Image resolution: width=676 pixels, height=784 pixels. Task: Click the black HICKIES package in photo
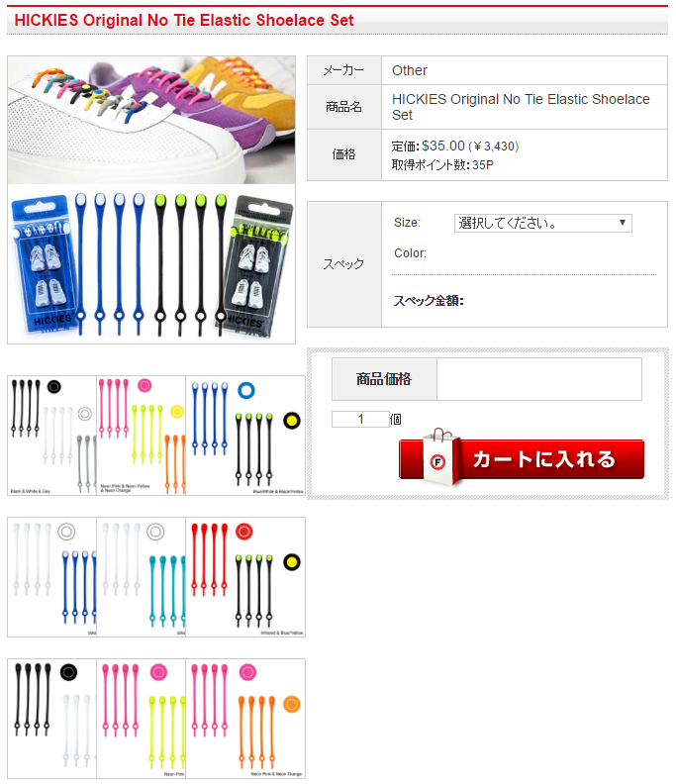pyautogui.click(x=255, y=266)
